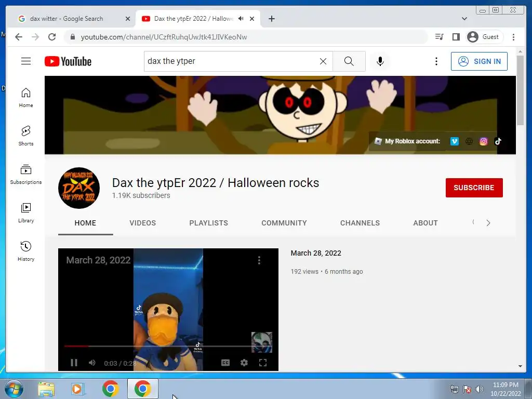Screen dimensions: 532x399
Task: Open the Vimeo link on the banner
Action: (x=454, y=141)
